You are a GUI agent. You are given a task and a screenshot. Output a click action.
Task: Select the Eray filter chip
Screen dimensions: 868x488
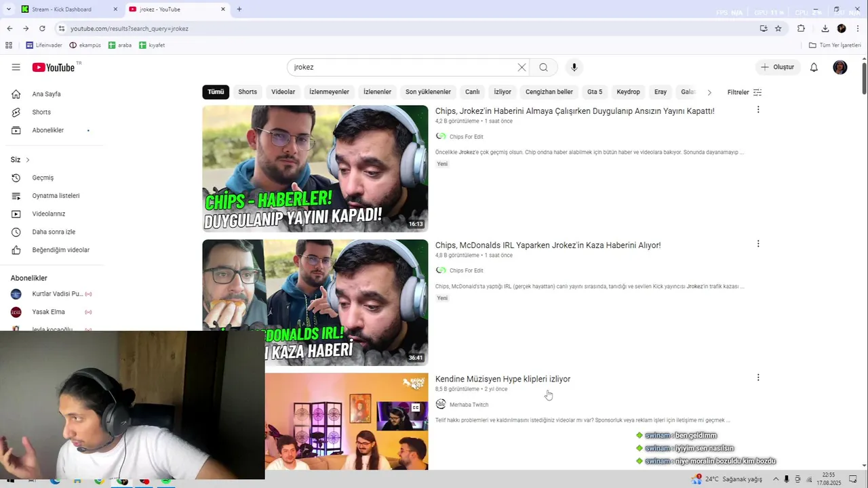coord(660,92)
